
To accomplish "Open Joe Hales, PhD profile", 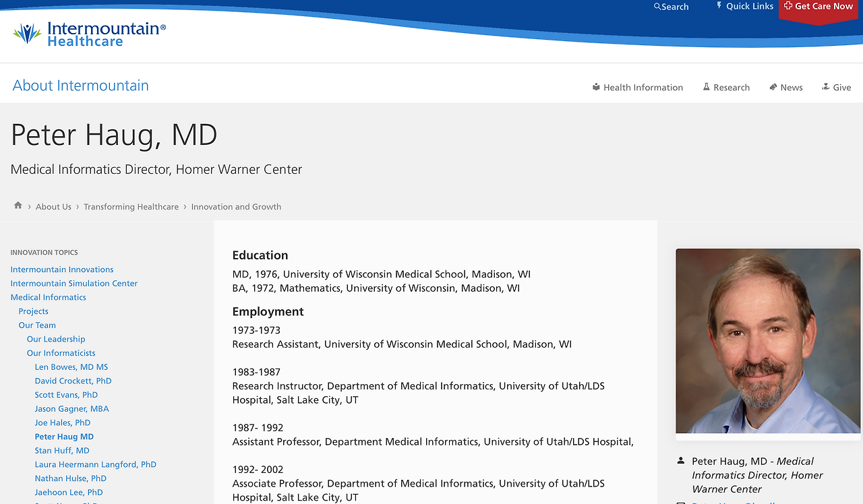I will pos(63,422).
